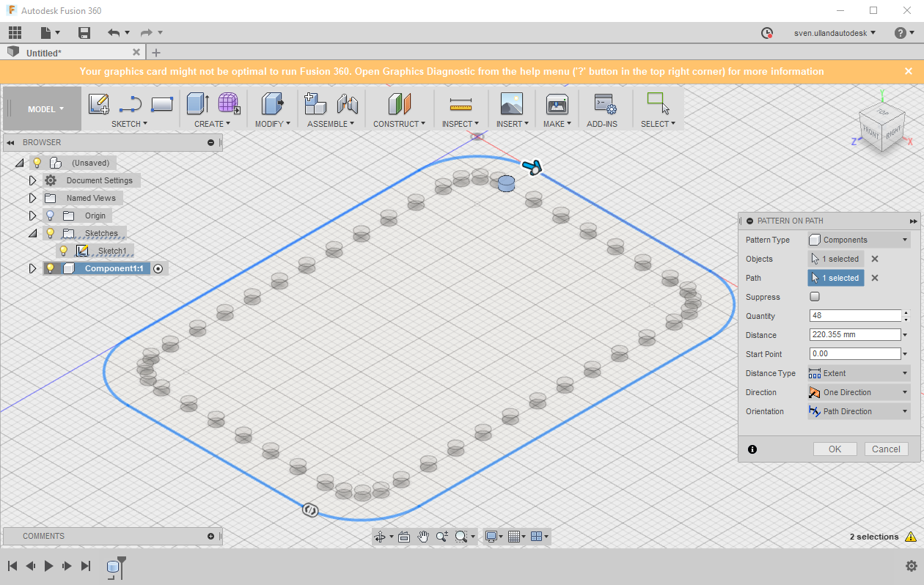
Task: Select the Measure icon under Inspect
Action: point(460,104)
